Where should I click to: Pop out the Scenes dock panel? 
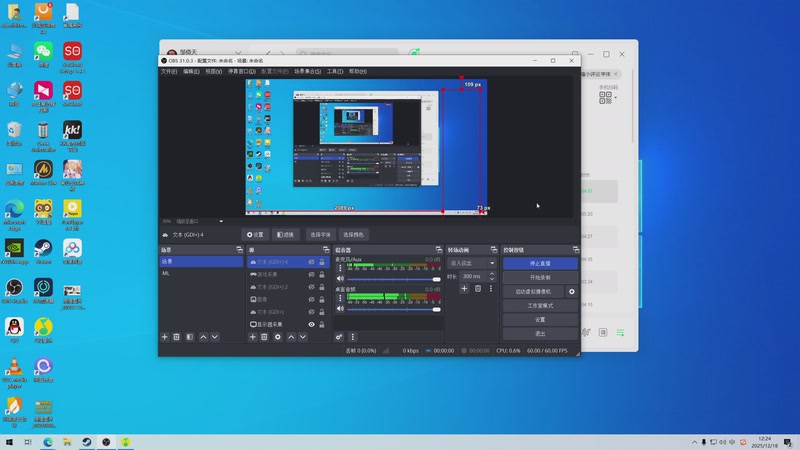coord(239,250)
